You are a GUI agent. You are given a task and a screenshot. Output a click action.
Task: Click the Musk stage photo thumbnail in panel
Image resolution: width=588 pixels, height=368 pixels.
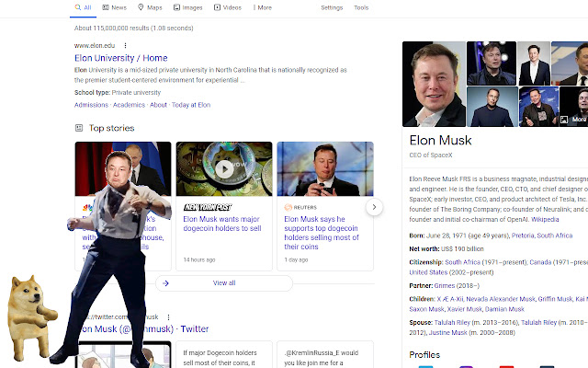[492, 63]
